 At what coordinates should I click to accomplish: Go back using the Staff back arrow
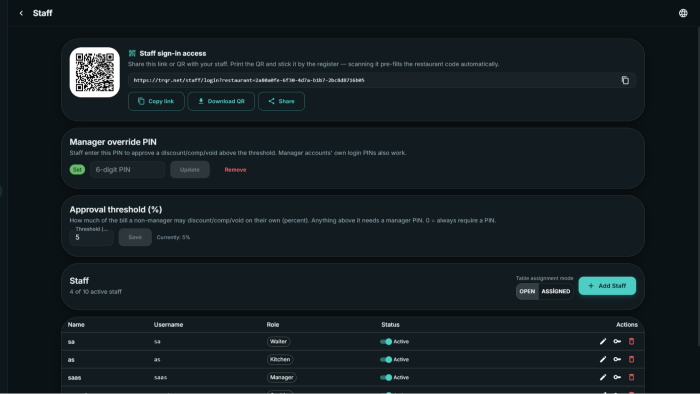coord(21,13)
